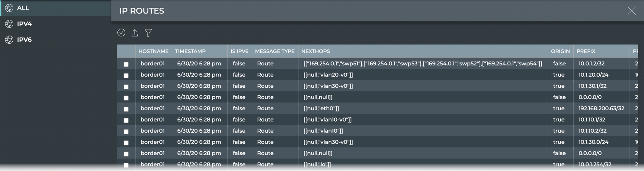Check the row with prefix 10.0.1.254/32

[126, 165]
